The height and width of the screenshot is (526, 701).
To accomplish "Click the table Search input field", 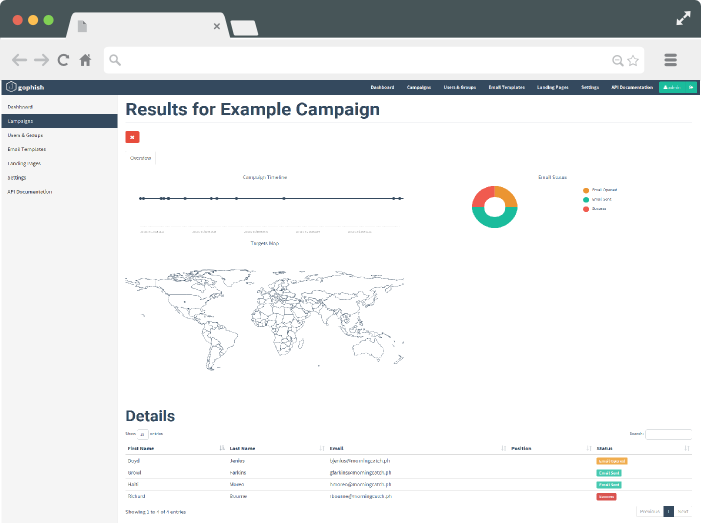I will (668, 434).
